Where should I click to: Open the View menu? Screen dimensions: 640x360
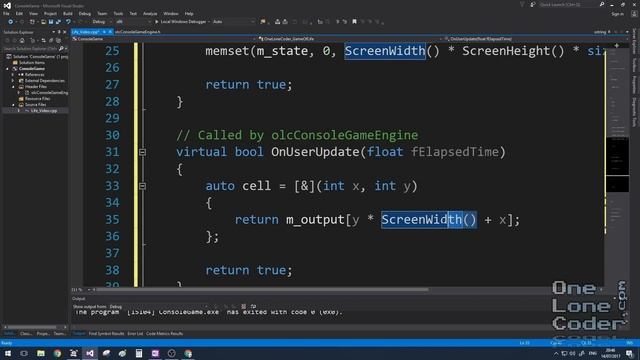click(x=33, y=13)
